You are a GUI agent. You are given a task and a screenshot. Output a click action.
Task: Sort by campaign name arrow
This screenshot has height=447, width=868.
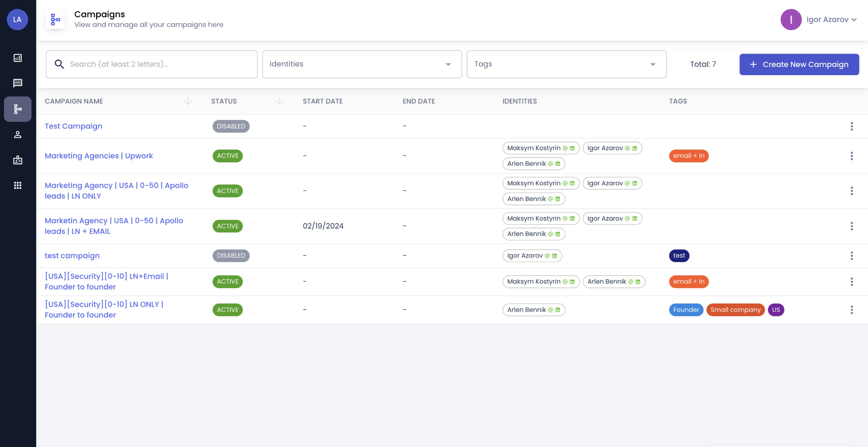pos(188,101)
